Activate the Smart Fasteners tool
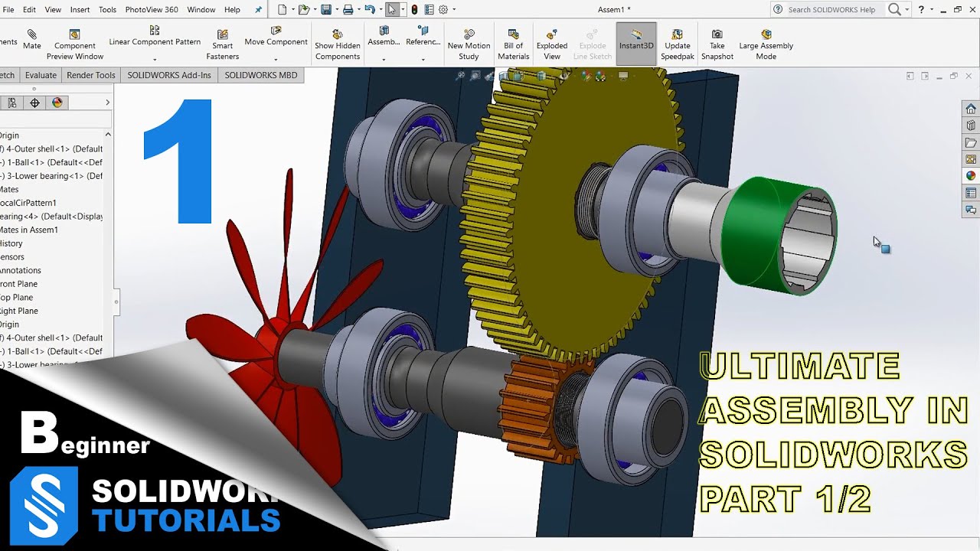980x551 pixels. click(x=222, y=41)
